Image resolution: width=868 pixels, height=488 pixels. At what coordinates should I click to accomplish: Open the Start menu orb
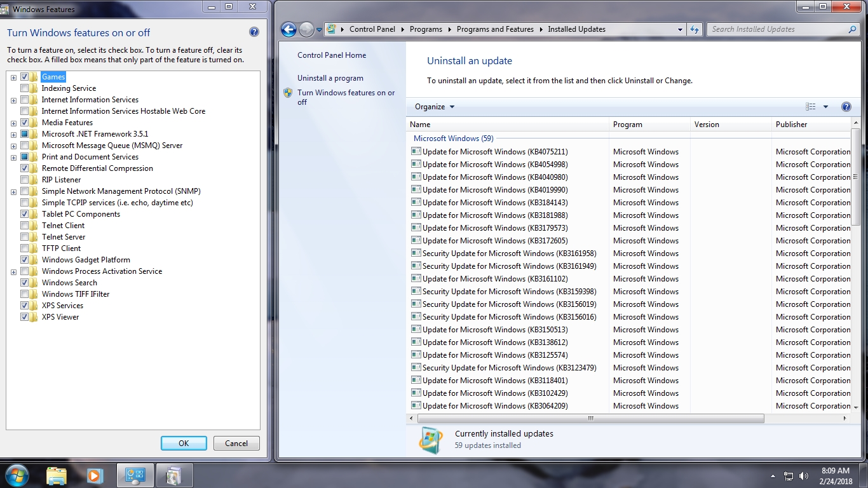tap(17, 475)
